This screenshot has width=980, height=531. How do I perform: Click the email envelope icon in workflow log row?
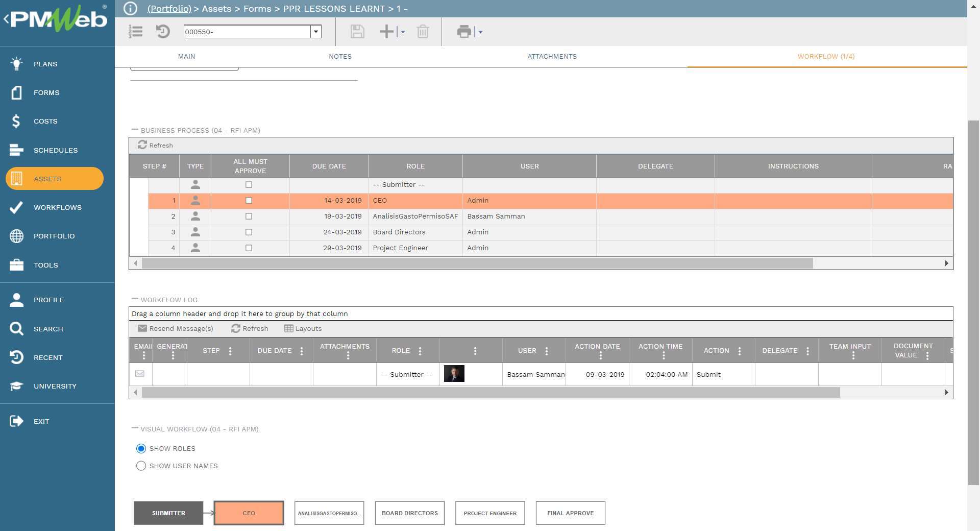pyautogui.click(x=140, y=374)
